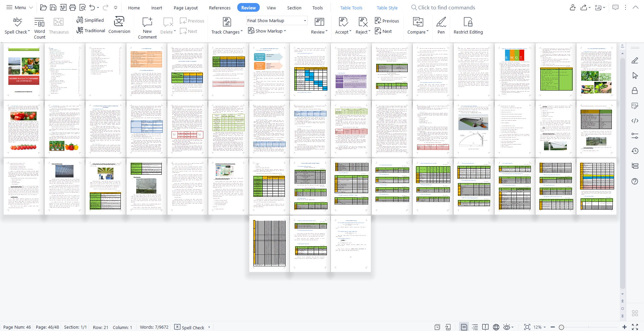
Task: Click the zoom slider handle
Action: click(x=561, y=327)
